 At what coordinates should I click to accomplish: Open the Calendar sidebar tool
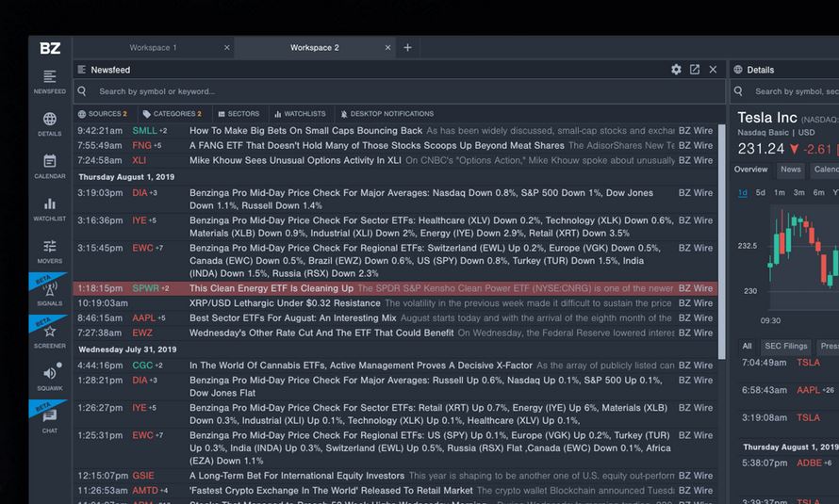50,166
